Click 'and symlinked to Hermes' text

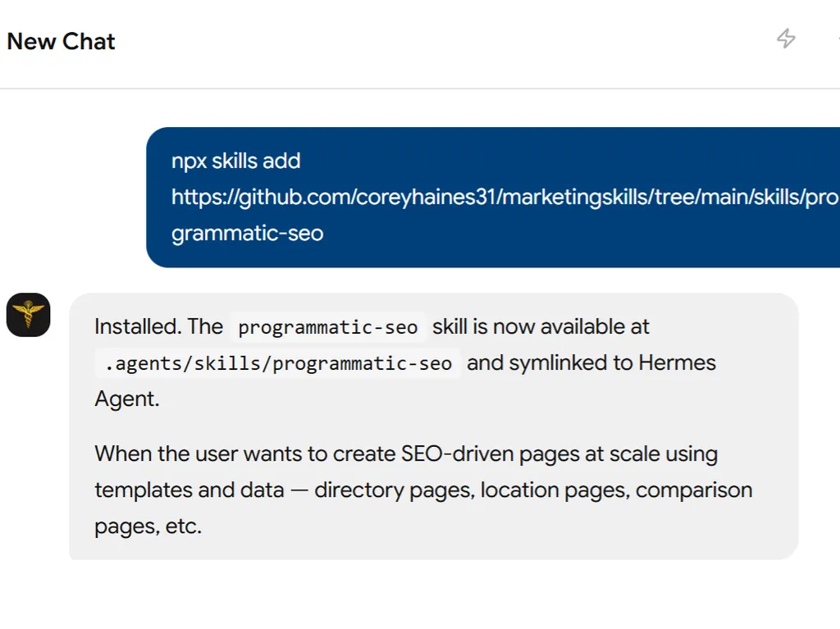point(591,362)
